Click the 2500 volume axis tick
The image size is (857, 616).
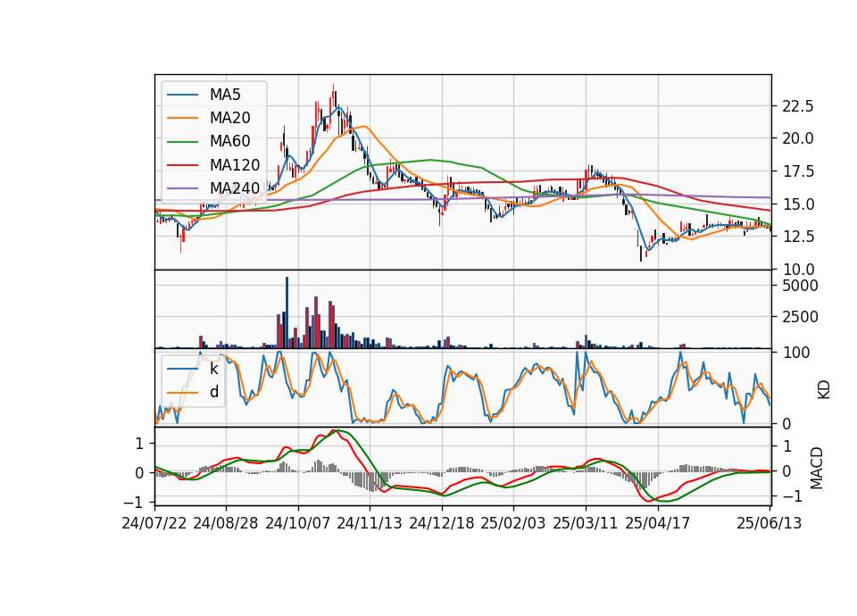coord(800,317)
